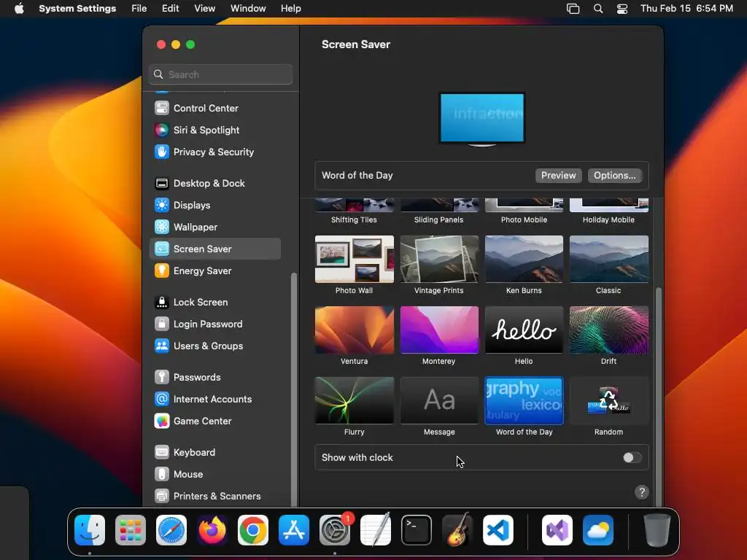
Task: Open Lock Screen settings
Action: tap(215, 303)
